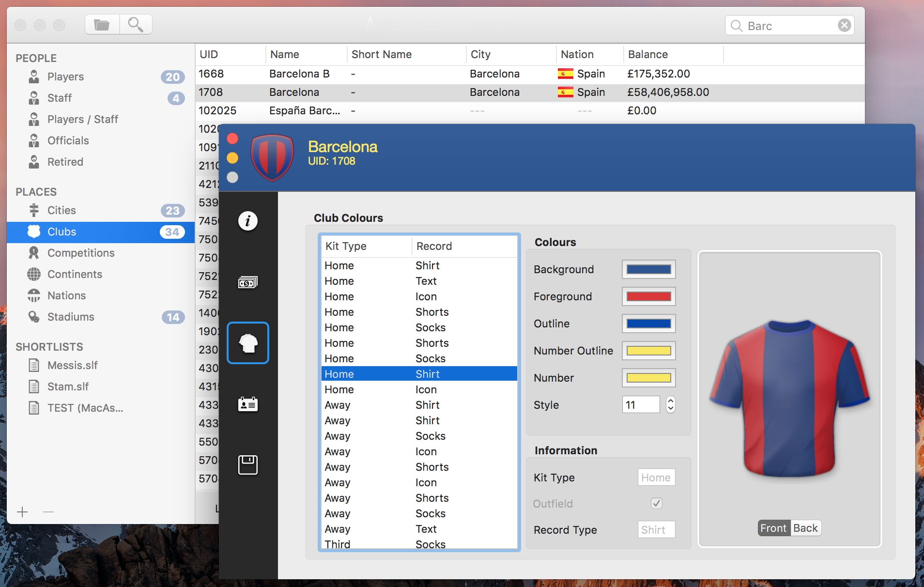
Task: Click the kit shirt preview image
Action: point(790,398)
